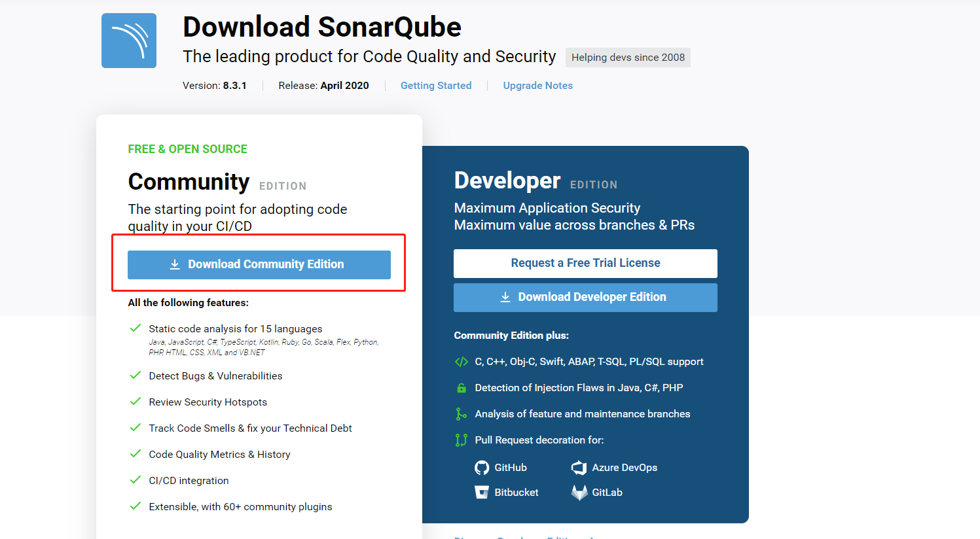The height and width of the screenshot is (539, 980).
Task: Click the 'Azure DevOps' label text
Action: [625, 468]
